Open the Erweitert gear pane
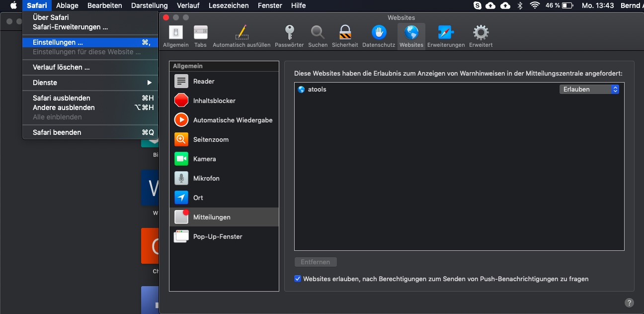 pos(481,36)
